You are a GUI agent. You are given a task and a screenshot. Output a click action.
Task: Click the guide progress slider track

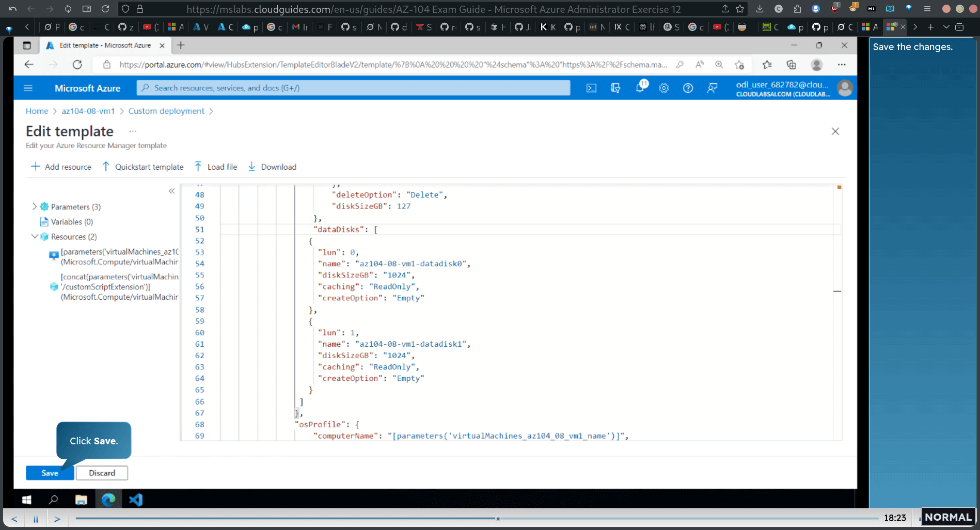(x=477, y=518)
